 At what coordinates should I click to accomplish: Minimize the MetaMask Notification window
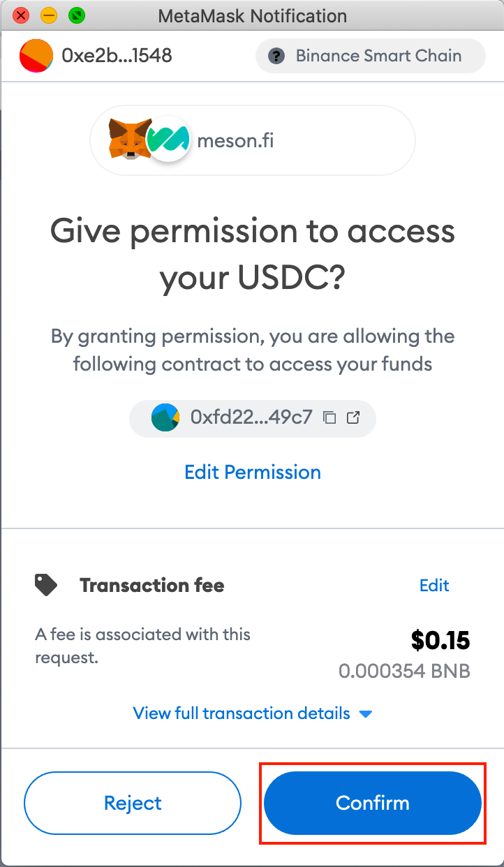pyautogui.click(x=49, y=15)
